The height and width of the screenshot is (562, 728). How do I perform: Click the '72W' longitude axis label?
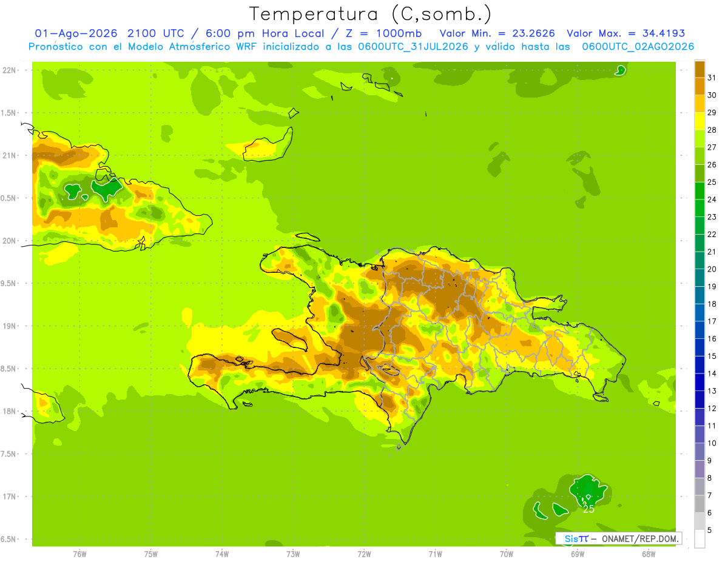364,554
